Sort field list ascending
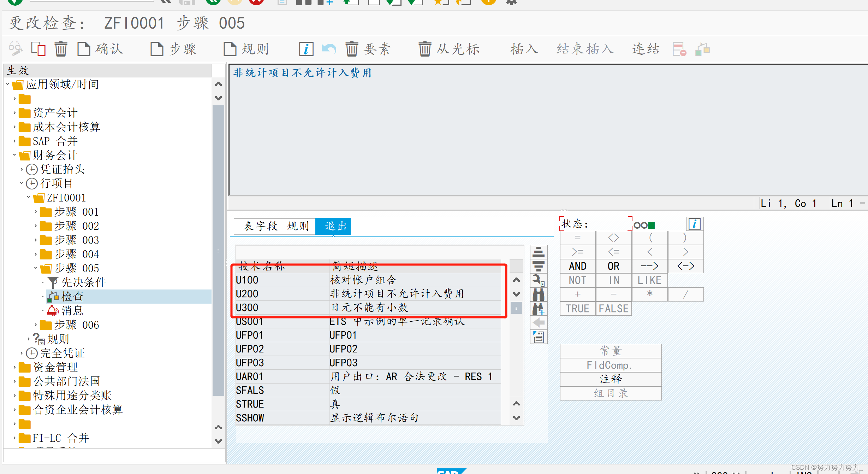This screenshot has height=474, width=868. (538, 253)
